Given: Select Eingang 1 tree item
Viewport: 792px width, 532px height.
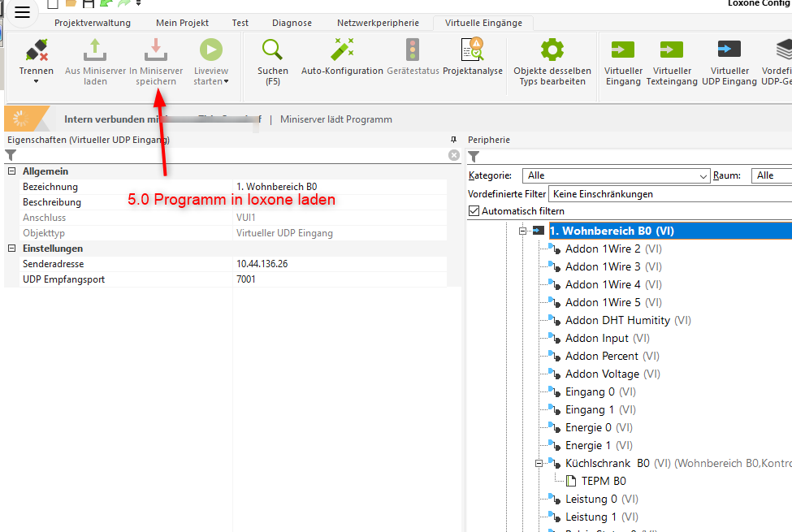Looking at the screenshot, I should (600, 409).
